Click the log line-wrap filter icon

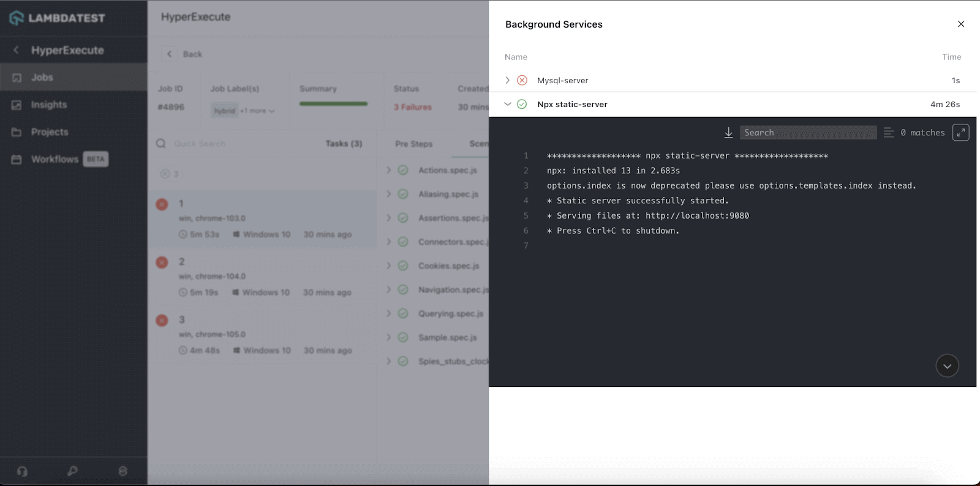[888, 133]
